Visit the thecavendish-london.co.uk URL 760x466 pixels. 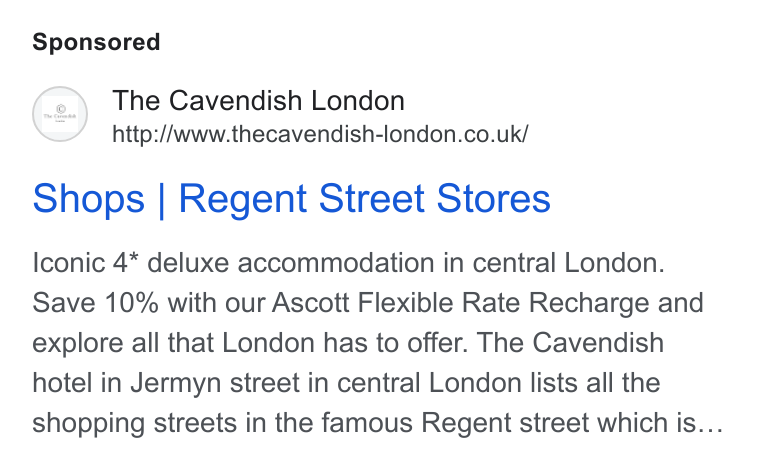click(x=320, y=134)
